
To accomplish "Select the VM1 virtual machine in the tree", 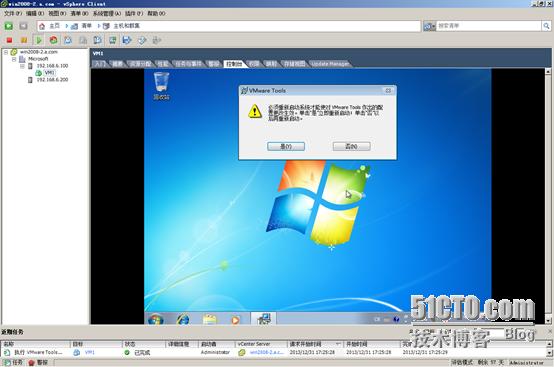I will 49,73.
